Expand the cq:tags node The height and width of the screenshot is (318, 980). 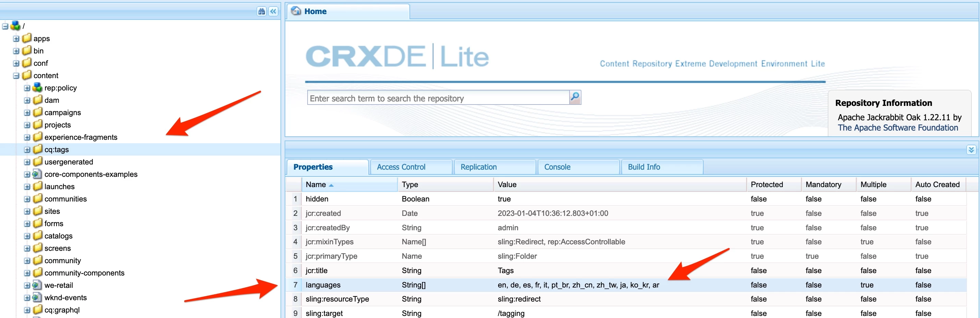tap(27, 150)
